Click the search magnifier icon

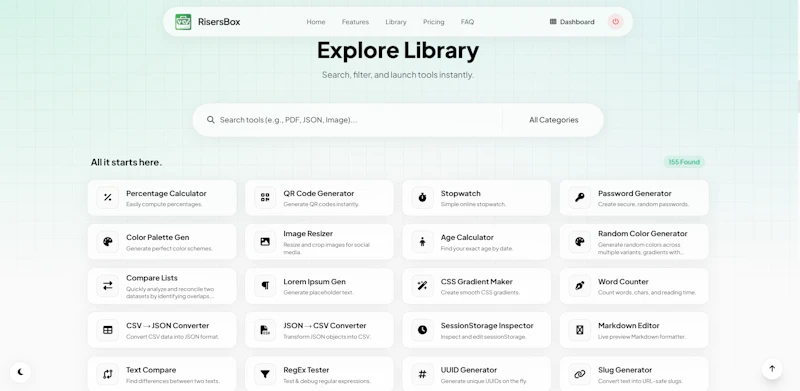click(x=211, y=120)
